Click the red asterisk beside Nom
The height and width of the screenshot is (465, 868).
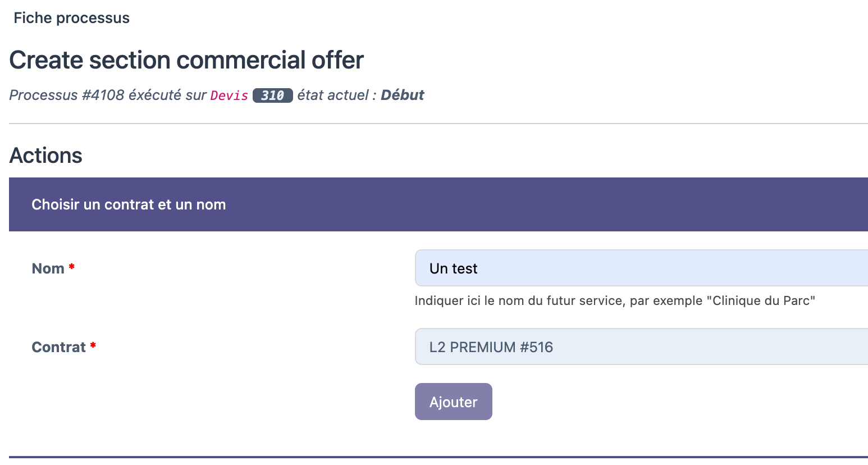click(72, 267)
